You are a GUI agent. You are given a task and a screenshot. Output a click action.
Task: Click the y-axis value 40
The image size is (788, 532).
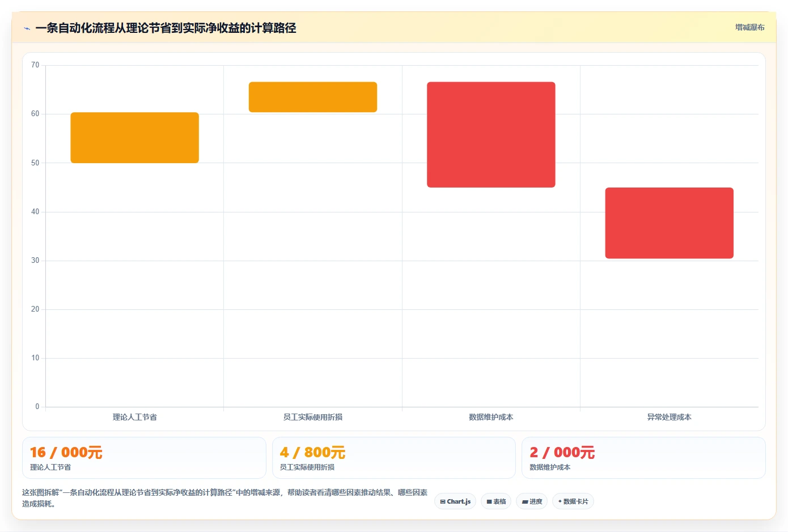(x=35, y=212)
